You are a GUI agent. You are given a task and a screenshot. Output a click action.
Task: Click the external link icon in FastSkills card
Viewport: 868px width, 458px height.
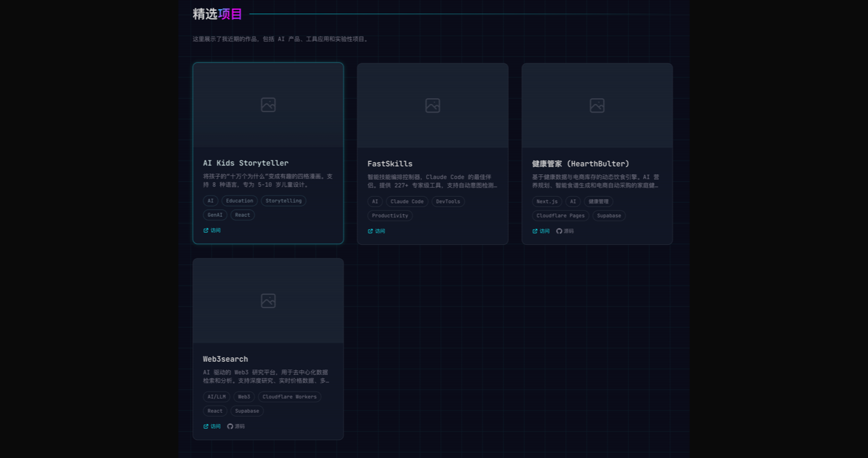tap(371, 231)
